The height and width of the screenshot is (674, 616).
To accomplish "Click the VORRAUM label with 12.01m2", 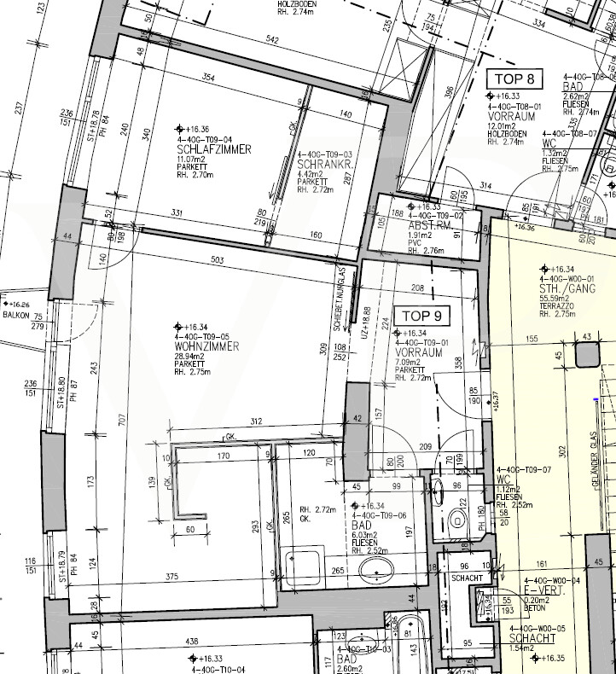I will point(512,117).
